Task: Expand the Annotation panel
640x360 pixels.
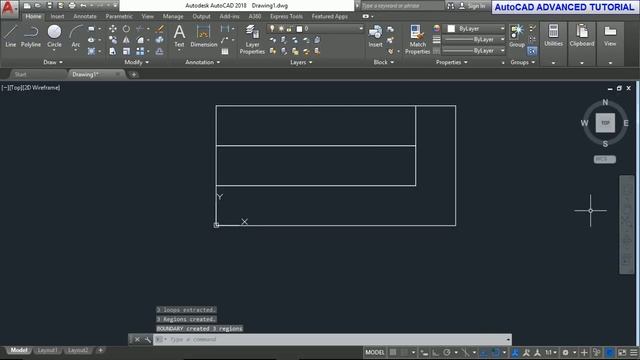Action: point(202,62)
